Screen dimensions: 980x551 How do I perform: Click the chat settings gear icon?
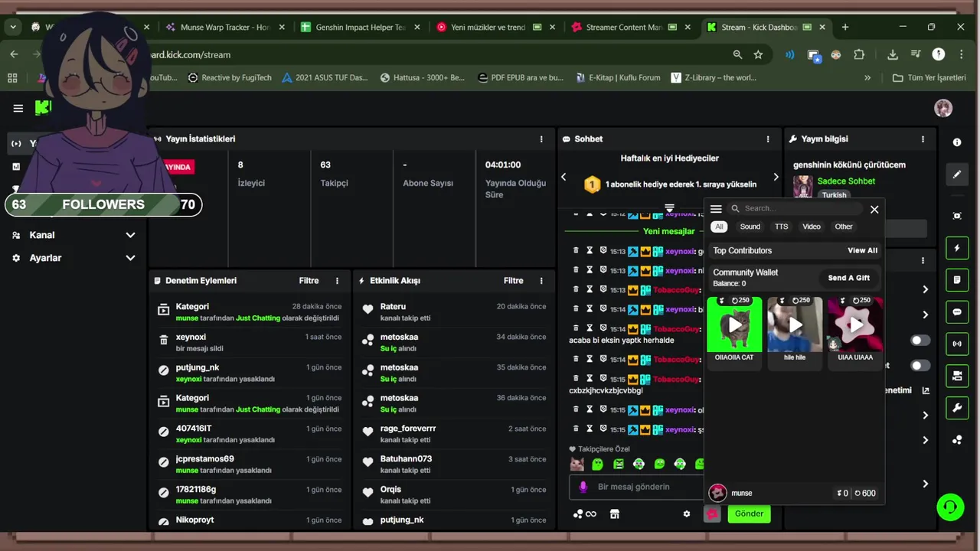(x=687, y=514)
